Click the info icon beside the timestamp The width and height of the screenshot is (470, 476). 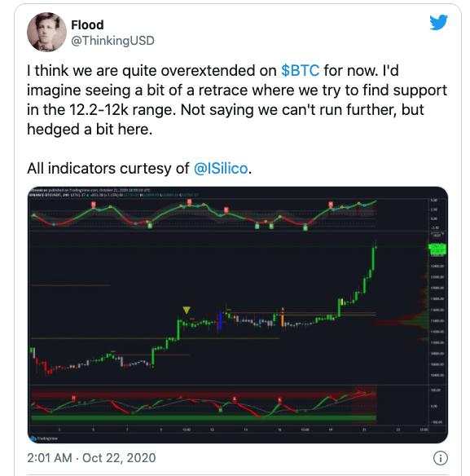click(440, 458)
